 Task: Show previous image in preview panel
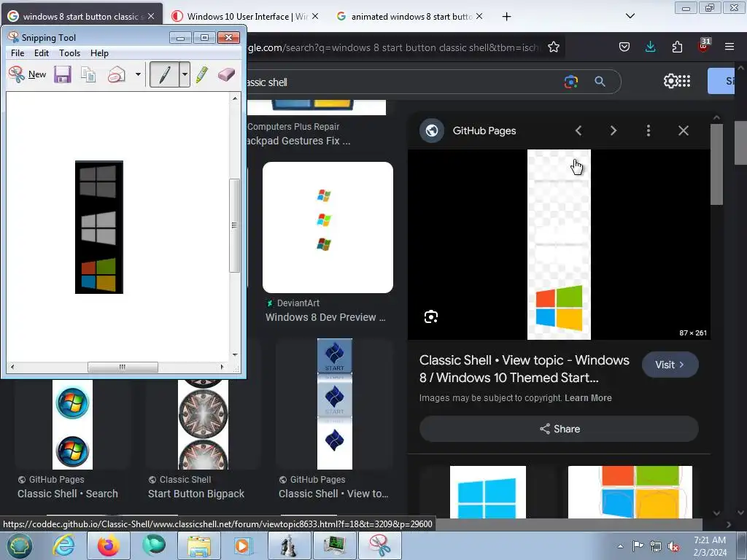click(x=578, y=131)
